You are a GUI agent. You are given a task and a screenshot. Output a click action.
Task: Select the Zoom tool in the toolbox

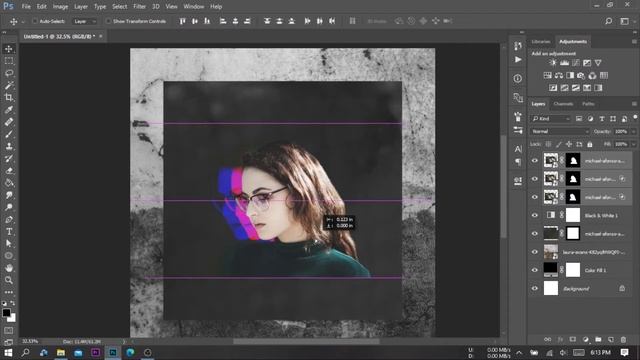point(9,280)
